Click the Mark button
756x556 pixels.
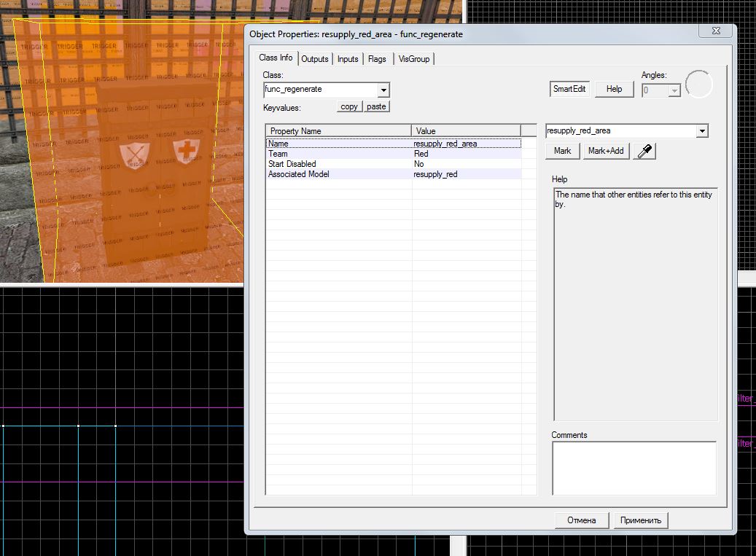point(562,151)
